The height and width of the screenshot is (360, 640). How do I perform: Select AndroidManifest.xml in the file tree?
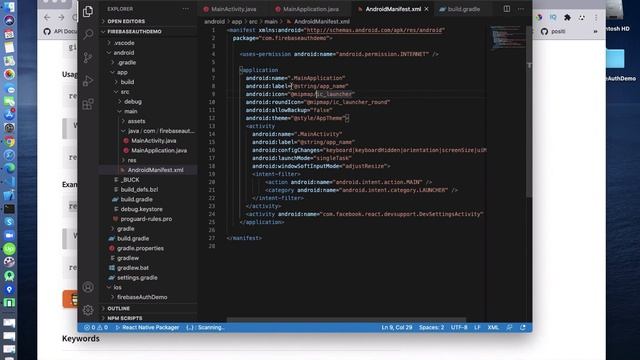(148, 170)
